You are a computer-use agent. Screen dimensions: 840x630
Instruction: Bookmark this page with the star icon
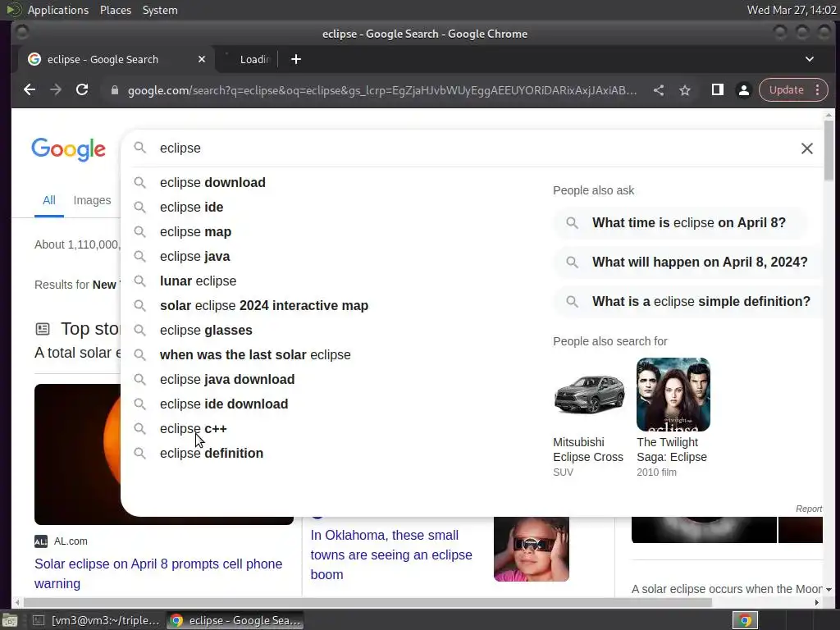[685, 90]
